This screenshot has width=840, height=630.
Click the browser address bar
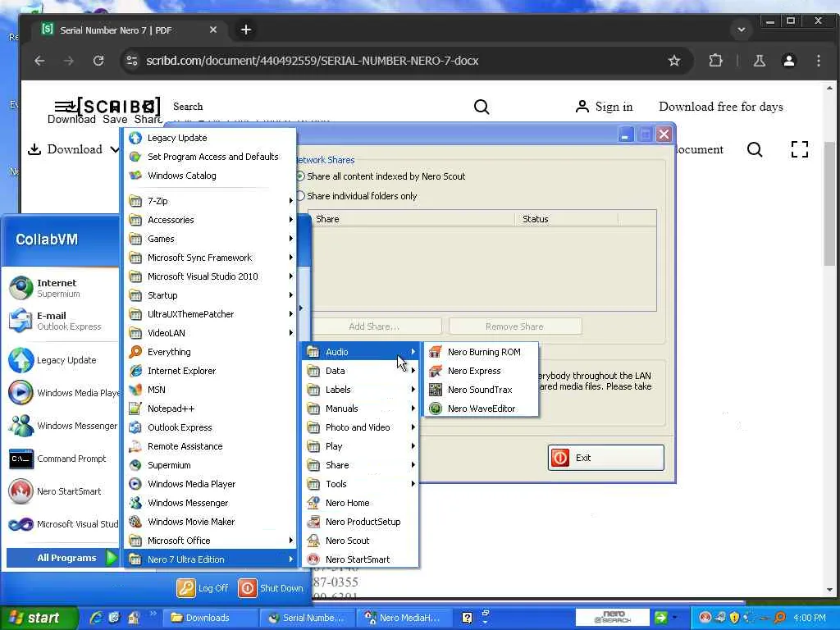[407, 61]
